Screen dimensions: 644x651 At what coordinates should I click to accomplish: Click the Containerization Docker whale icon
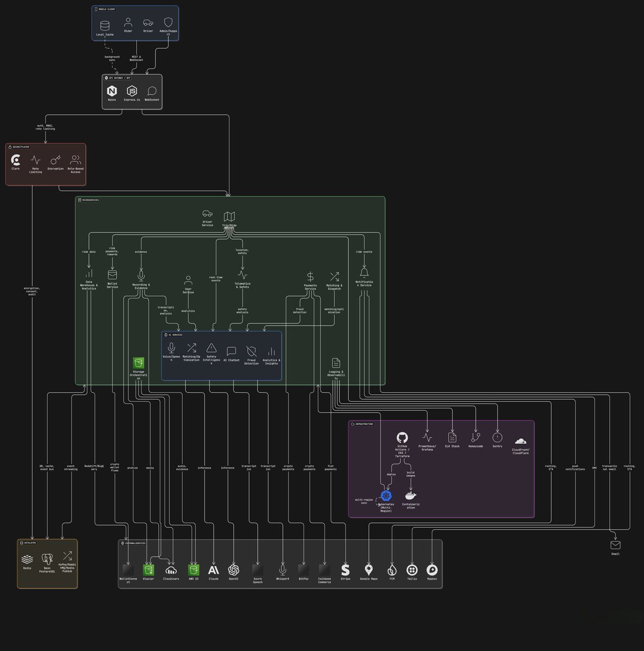pyautogui.click(x=411, y=495)
